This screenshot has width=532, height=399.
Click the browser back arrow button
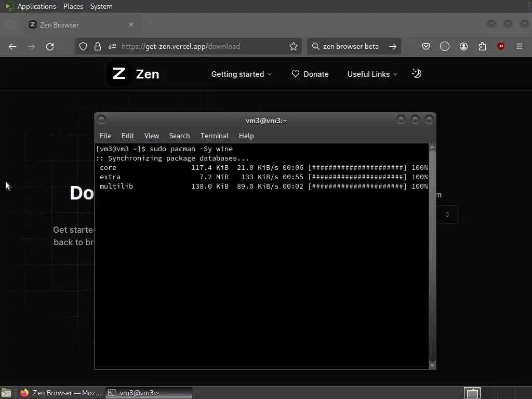[x=12, y=46]
